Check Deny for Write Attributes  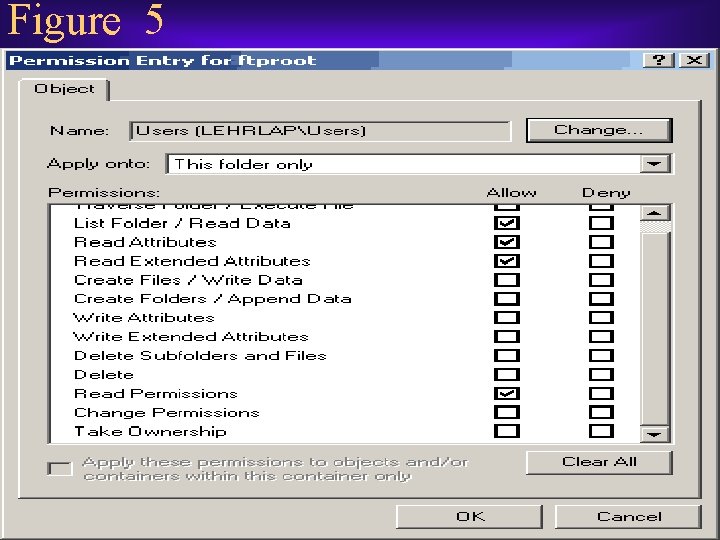click(x=602, y=318)
